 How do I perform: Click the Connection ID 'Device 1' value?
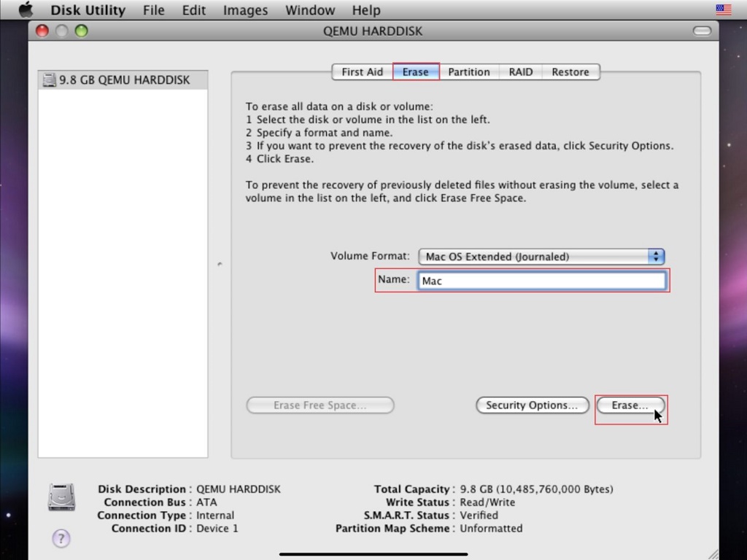[x=217, y=528]
